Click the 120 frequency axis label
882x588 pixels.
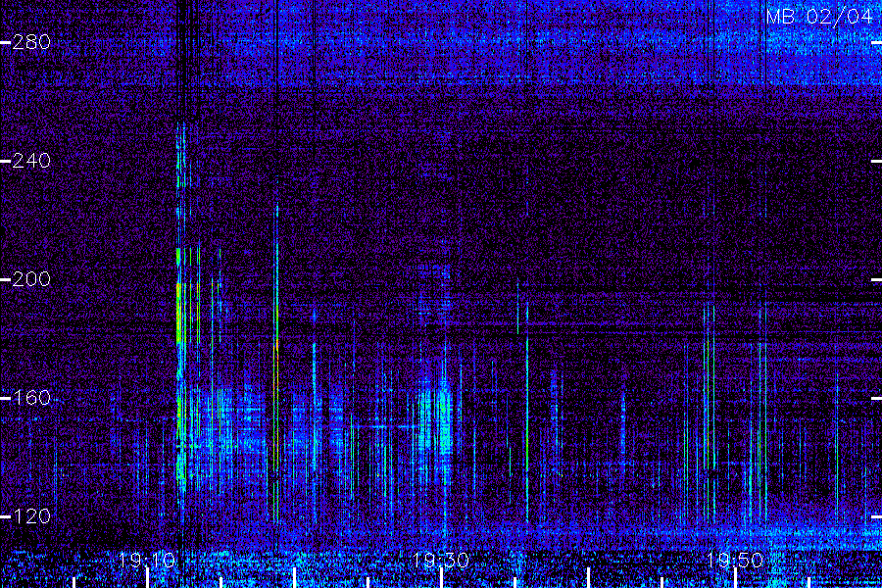point(31,516)
